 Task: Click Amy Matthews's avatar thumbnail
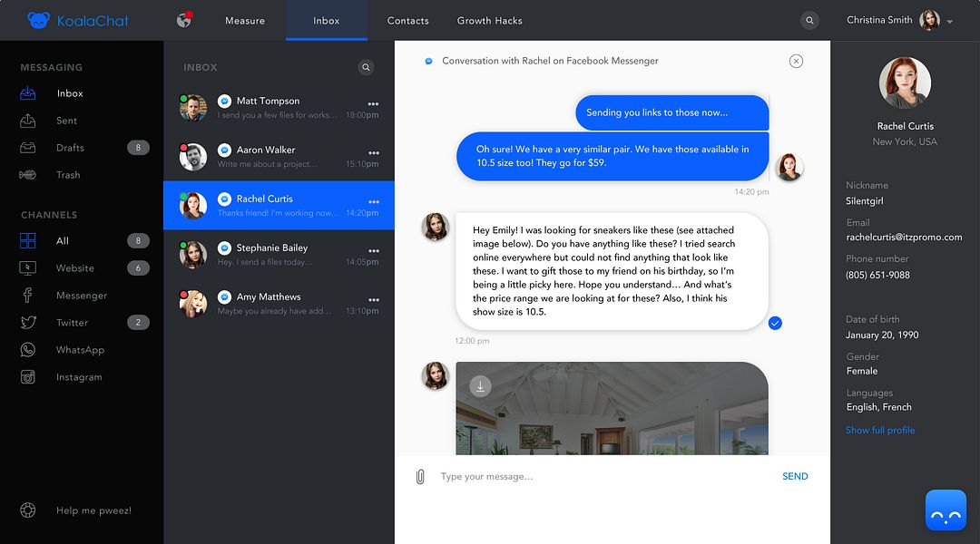(x=193, y=304)
